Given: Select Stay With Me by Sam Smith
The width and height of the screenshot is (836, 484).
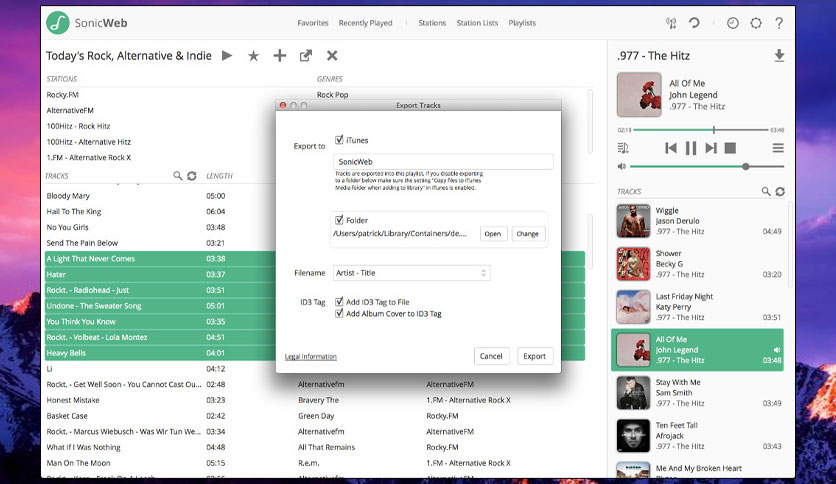Looking at the screenshot, I should pos(698,392).
